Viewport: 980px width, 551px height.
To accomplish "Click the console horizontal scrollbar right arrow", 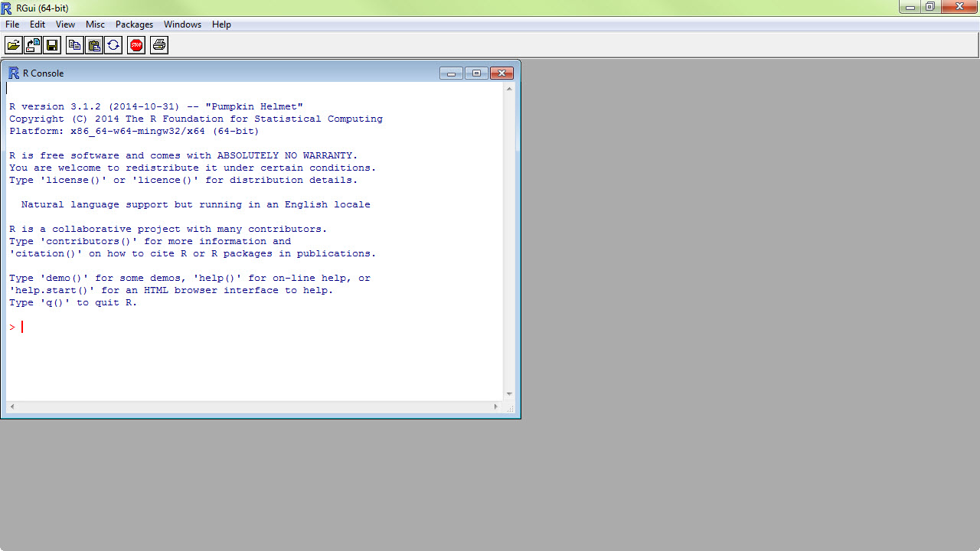I will pyautogui.click(x=496, y=407).
